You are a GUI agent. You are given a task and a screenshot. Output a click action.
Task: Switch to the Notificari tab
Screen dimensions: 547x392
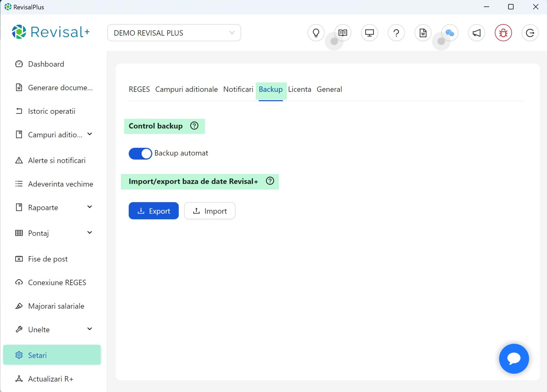click(238, 89)
